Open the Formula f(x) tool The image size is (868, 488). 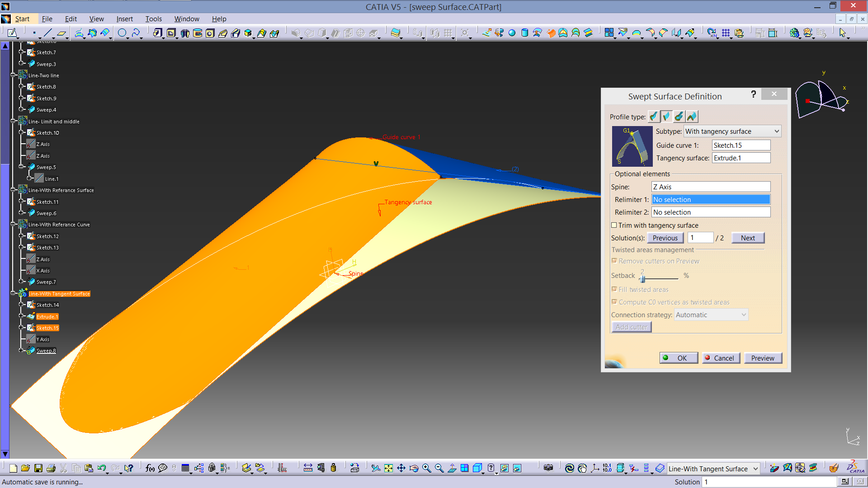[x=150, y=468]
